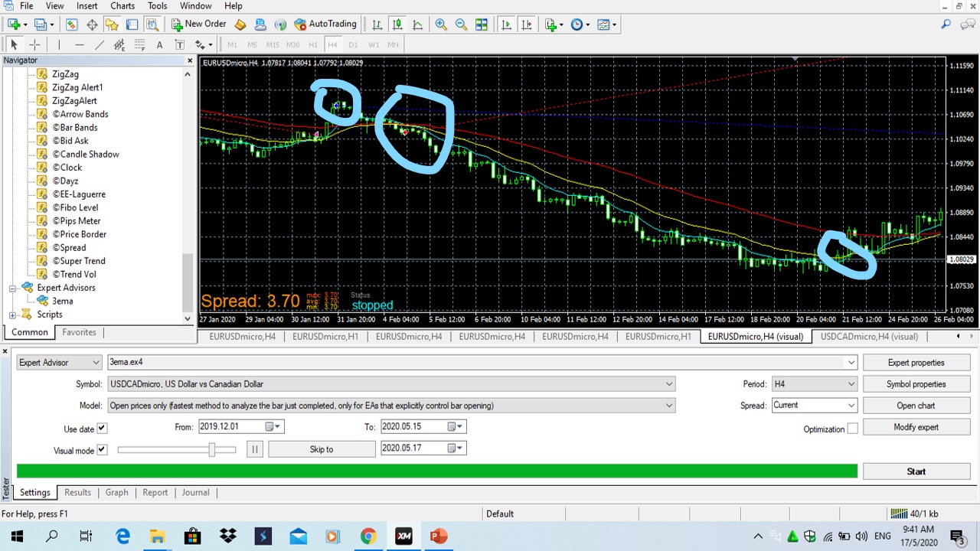Open MetaEditor with the gold diamond icon
The width and height of the screenshot is (980, 551).
[x=240, y=24]
